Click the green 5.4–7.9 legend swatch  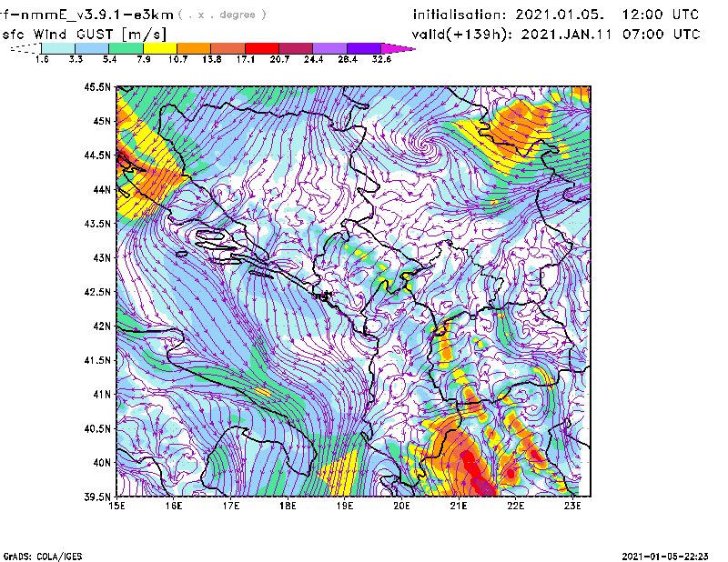tap(126, 48)
